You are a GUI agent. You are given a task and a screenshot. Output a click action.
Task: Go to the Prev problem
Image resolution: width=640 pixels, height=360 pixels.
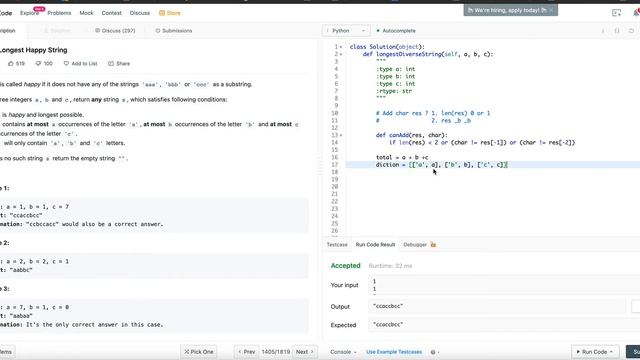tap(247, 352)
